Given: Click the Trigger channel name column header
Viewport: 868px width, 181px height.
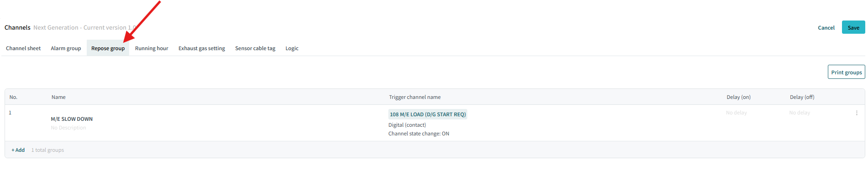Looking at the screenshot, I should pos(414,97).
